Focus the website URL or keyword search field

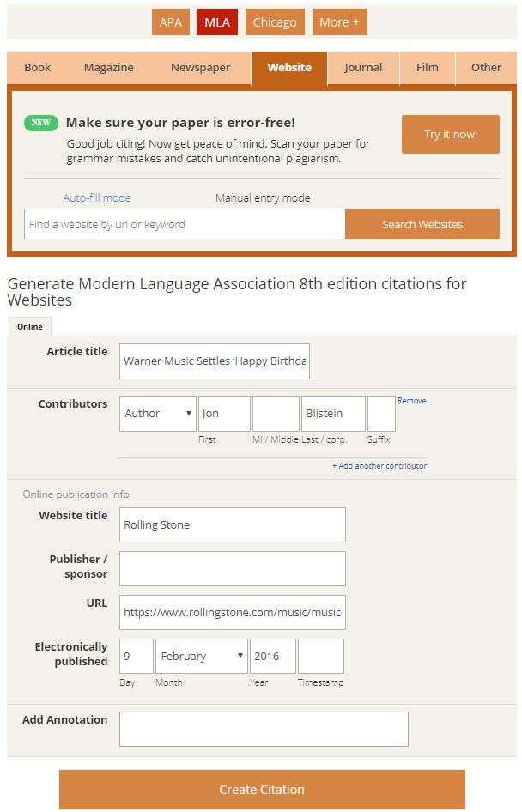185,224
